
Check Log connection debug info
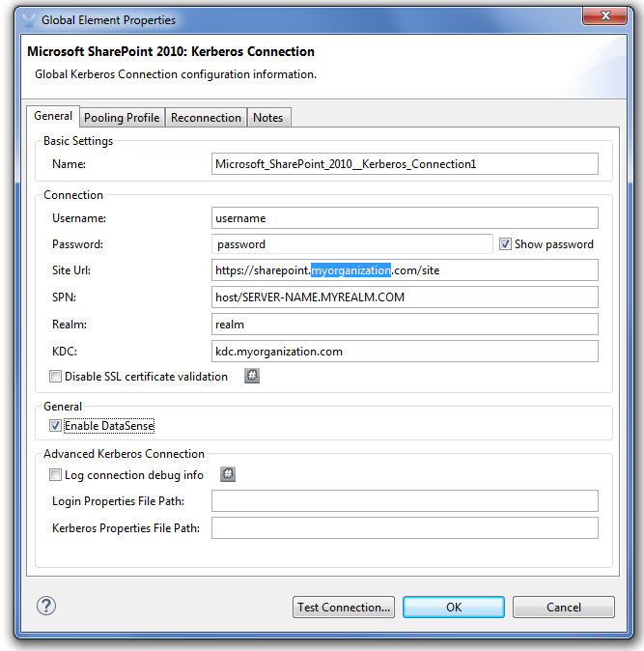[x=55, y=474]
